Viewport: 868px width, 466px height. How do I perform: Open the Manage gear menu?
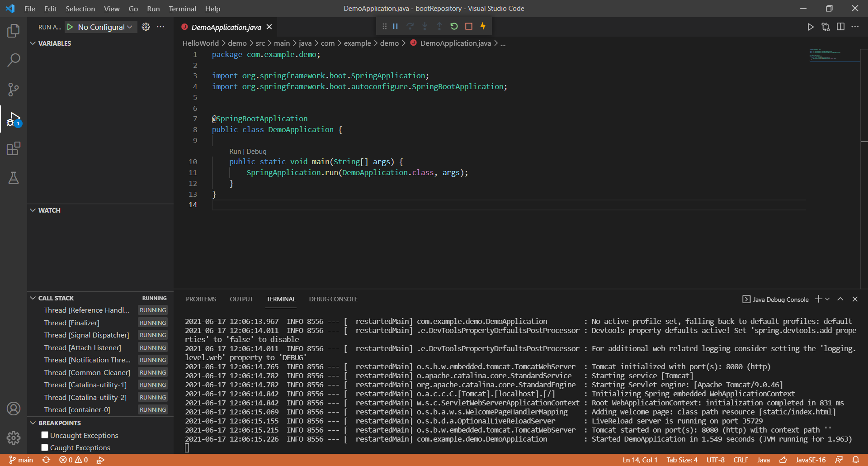[x=14, y=437]
